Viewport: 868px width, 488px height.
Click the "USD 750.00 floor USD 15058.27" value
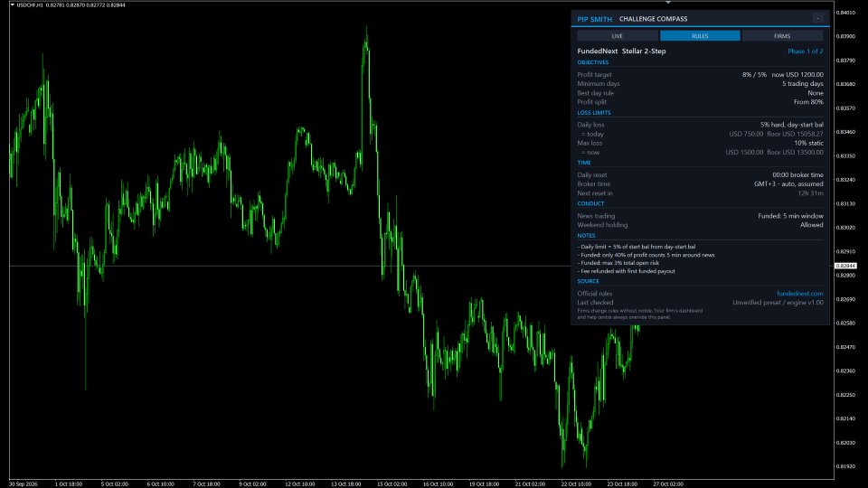tap(776, 134)
